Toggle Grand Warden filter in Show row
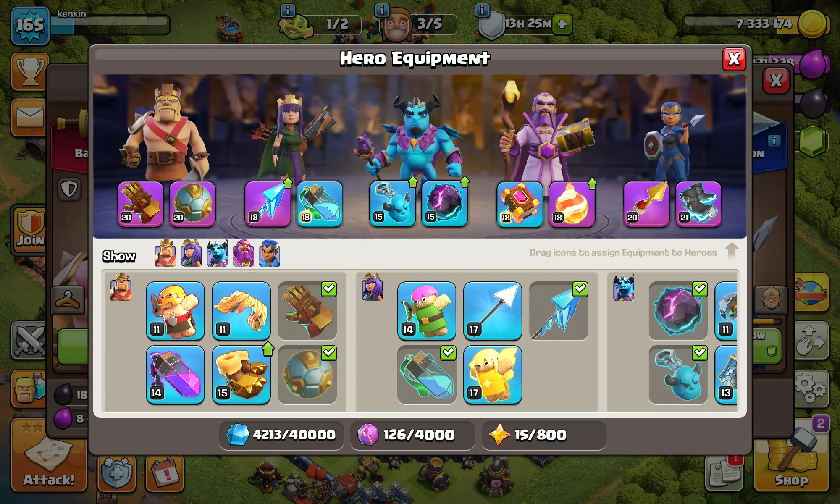This screenshot has width=840, height=504. (x=244, y=253)
